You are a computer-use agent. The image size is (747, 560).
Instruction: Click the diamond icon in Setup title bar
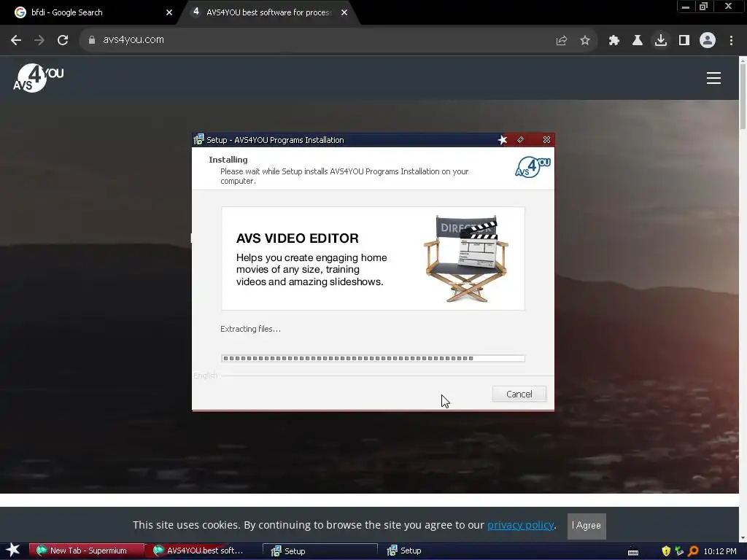click(521, 139)
